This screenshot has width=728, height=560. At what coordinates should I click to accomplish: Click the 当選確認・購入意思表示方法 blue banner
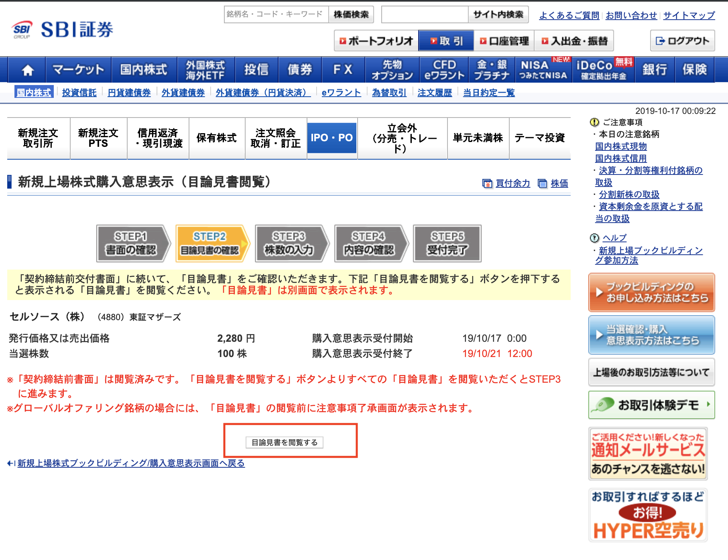(x=652, y=335)
